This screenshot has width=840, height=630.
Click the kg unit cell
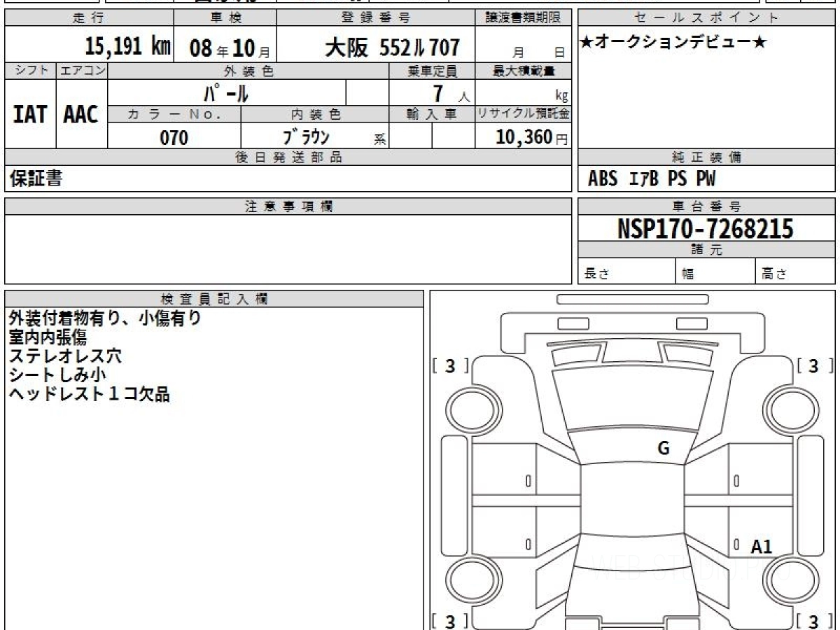pyautogui.click(x=524, y=93)
